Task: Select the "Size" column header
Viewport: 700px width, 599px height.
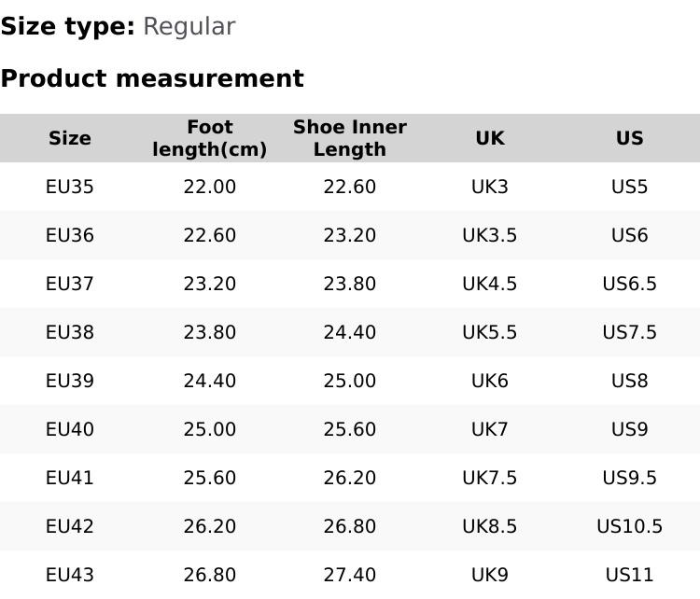Action: (x=70, y=138)
